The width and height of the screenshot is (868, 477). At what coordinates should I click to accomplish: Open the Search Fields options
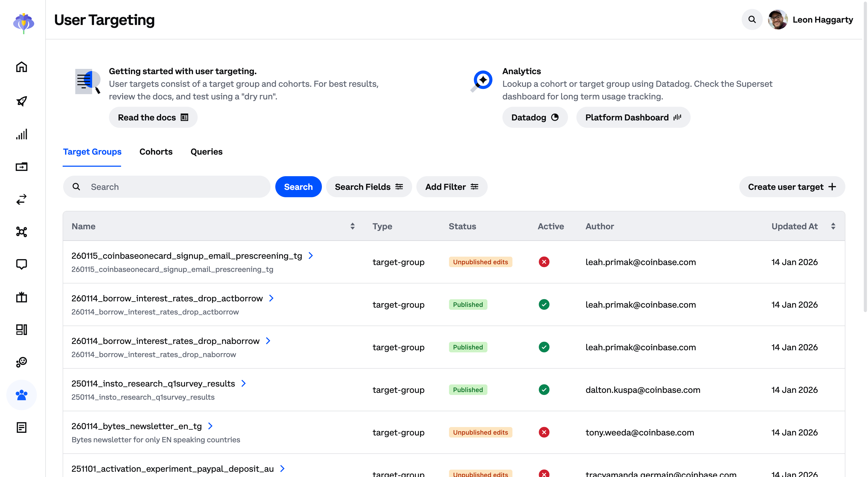369,187
